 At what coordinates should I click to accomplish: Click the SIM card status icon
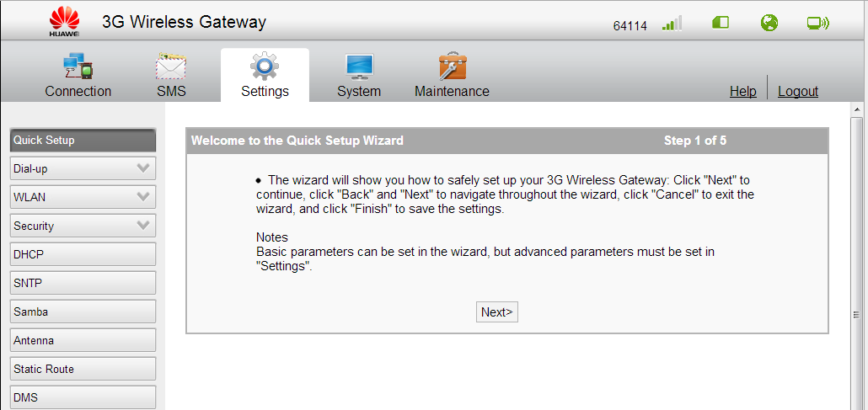[x=721, y=23]
